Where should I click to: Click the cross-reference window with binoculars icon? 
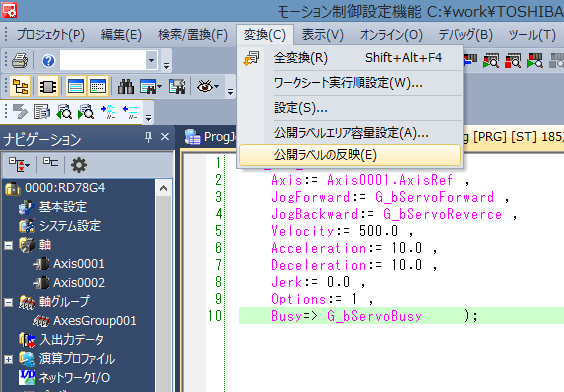148,87
